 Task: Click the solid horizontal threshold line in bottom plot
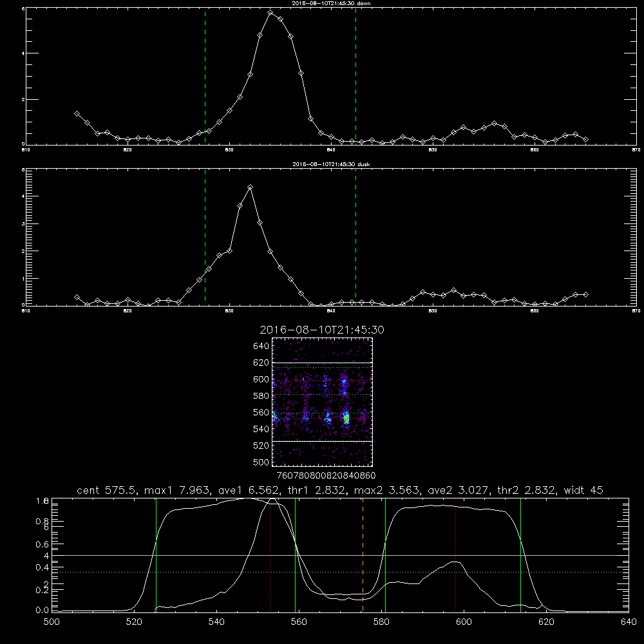[340, 555]
